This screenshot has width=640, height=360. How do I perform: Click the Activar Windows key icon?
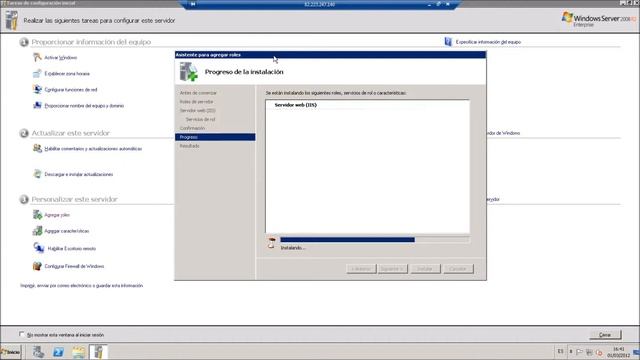[37, 58]
